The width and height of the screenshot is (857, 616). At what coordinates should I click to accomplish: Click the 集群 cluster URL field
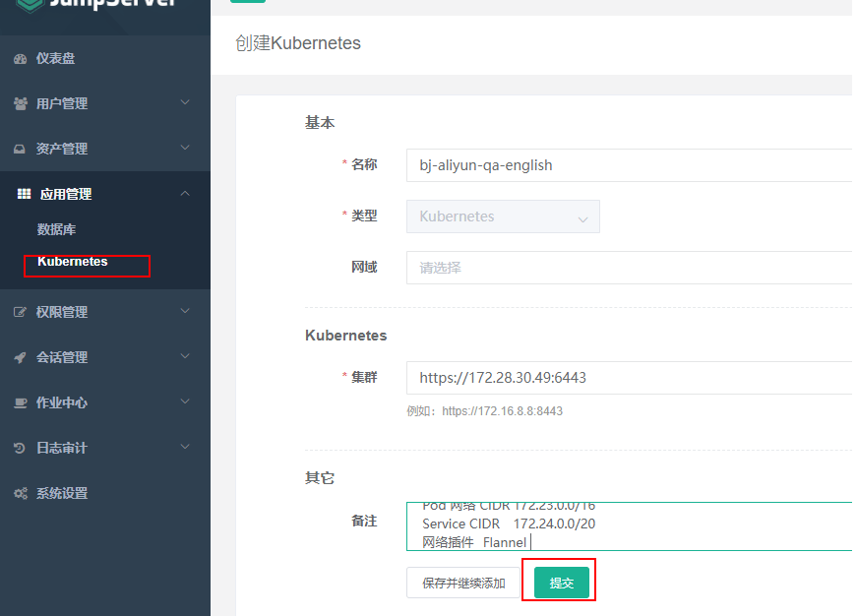629,378
